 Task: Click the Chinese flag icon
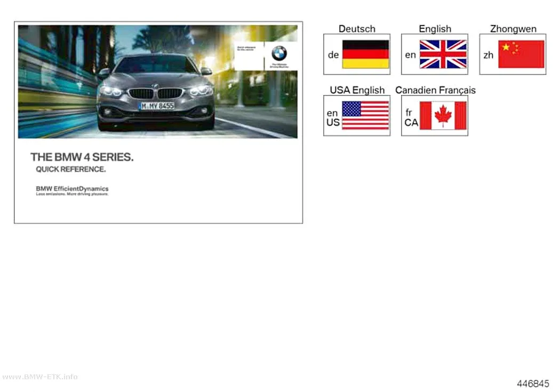521,54
